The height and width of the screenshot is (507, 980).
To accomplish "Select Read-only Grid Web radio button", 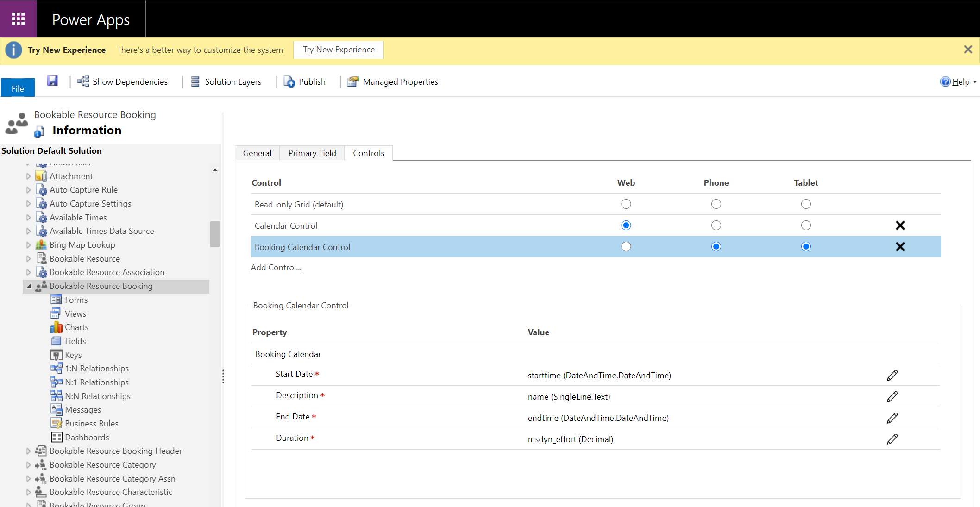I will pyautogui.click(x=626, y=204).
